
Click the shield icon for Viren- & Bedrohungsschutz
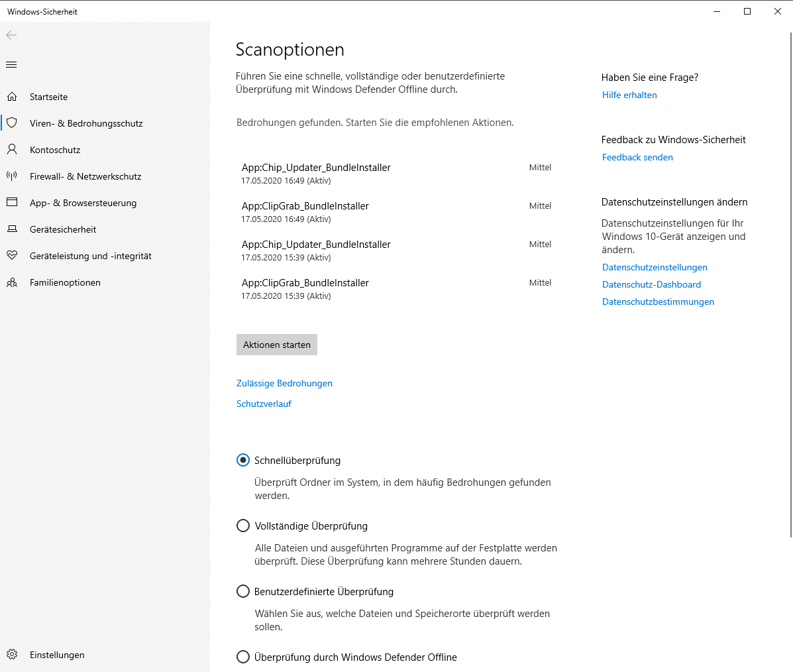(x=12, y=123)
